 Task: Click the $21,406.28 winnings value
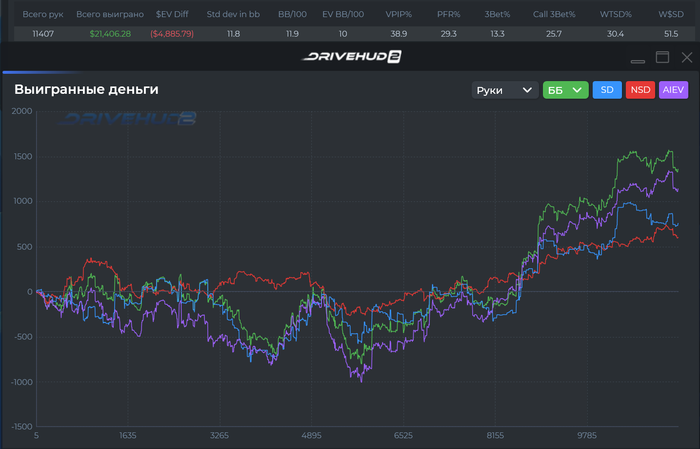click(x=110, y=34)
